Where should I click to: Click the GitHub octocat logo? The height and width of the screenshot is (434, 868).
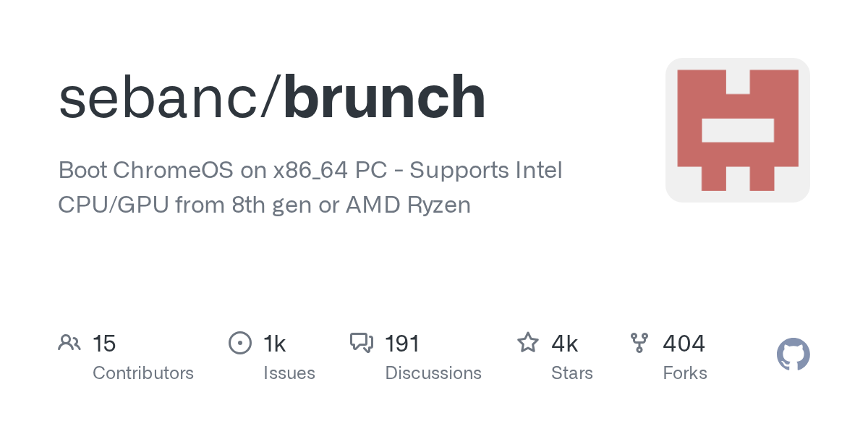click(793, 355)
